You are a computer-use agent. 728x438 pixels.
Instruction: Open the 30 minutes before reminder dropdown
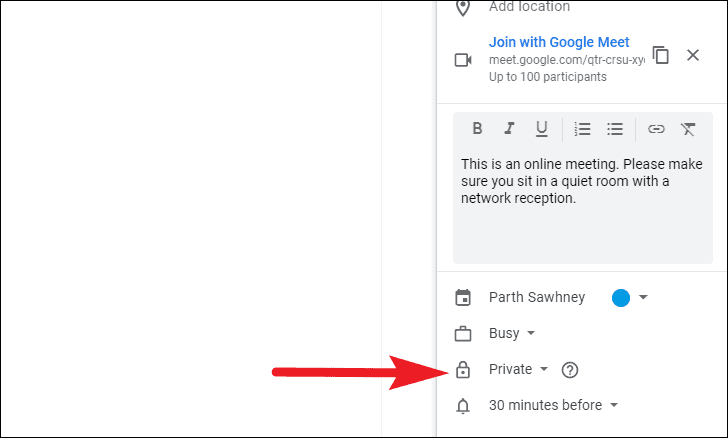coord(553,405)
